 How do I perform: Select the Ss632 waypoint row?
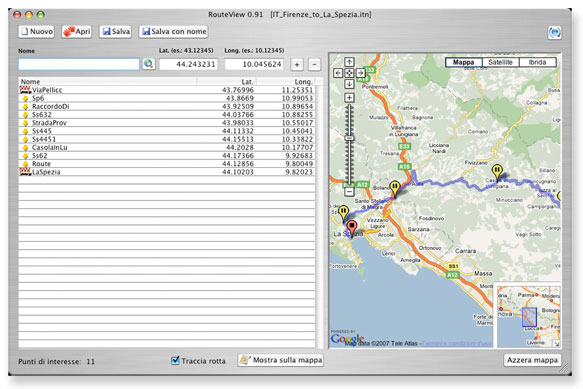click(x=167, y=114)
